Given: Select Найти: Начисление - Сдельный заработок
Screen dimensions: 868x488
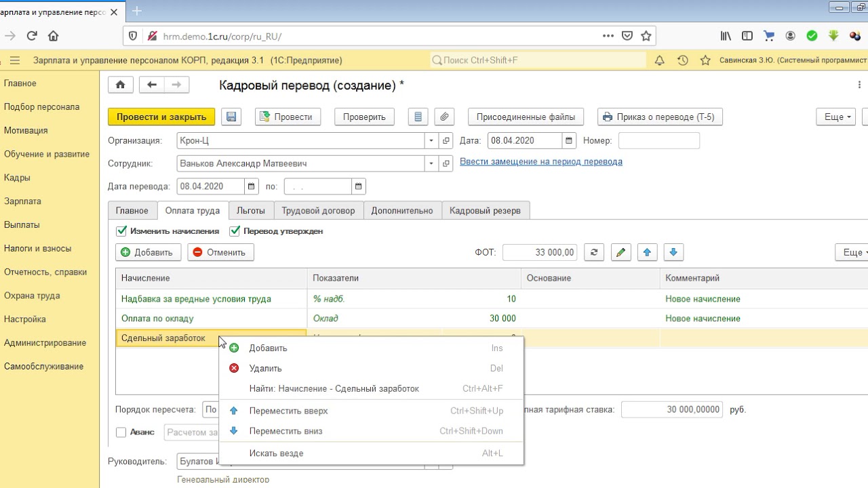Looking at the screenshot, I should [x=371, y=388].
